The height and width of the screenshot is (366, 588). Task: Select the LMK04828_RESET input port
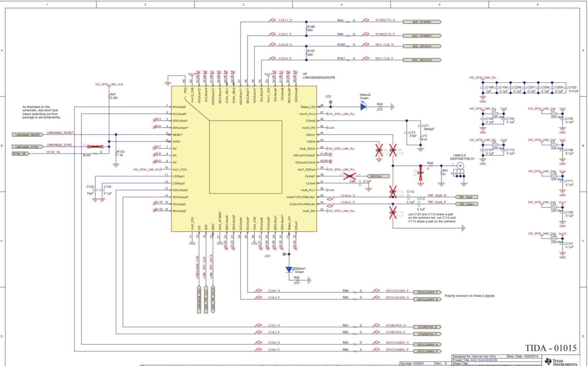tap(28, 135)
